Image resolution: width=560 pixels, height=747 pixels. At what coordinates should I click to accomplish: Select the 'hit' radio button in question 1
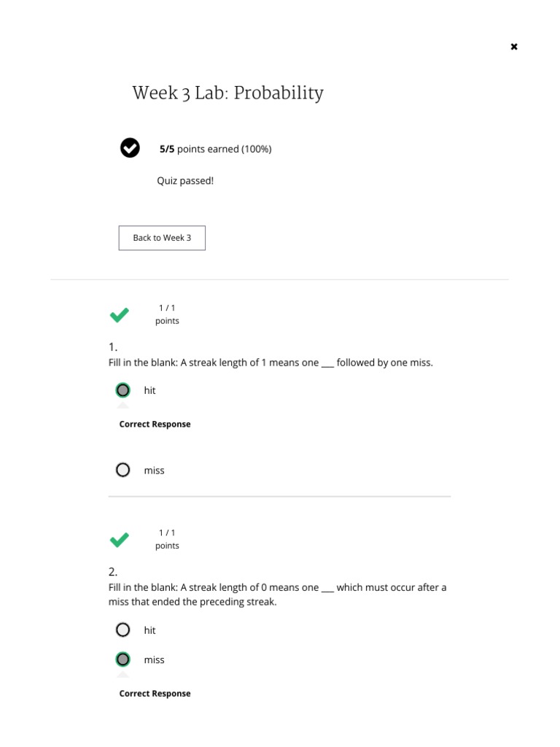(123, 390)
